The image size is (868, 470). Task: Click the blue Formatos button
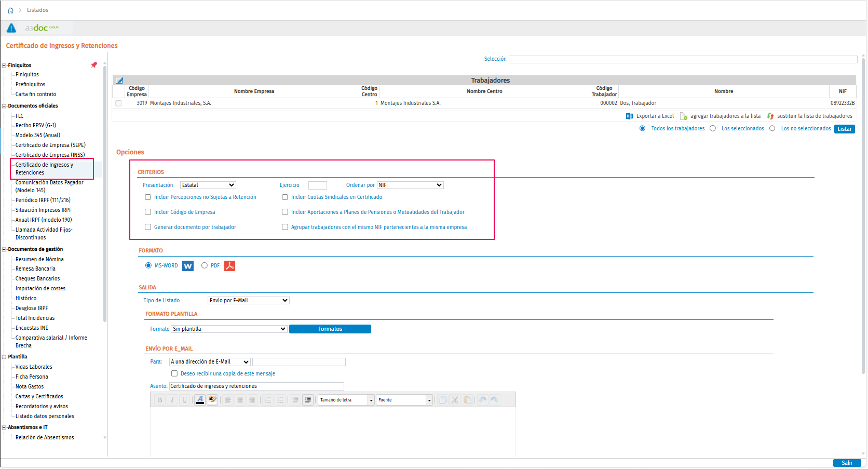click(330, 329)
